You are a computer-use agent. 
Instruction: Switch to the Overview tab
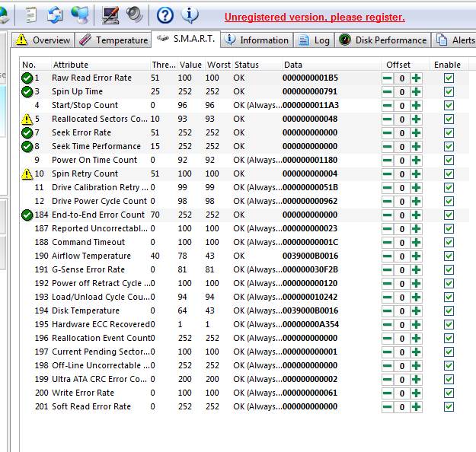tap(43, 40)
